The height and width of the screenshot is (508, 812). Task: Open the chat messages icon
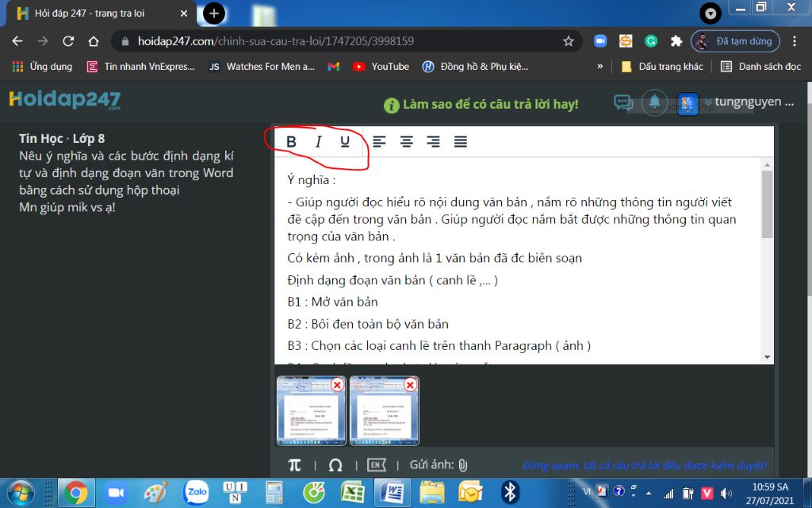point(623,102)
